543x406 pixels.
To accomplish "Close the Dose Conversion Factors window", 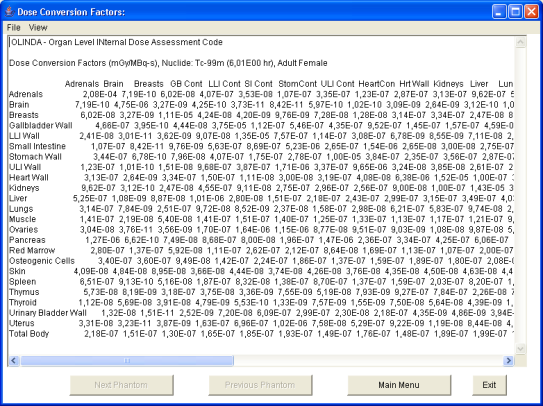I will coord(531,12).
